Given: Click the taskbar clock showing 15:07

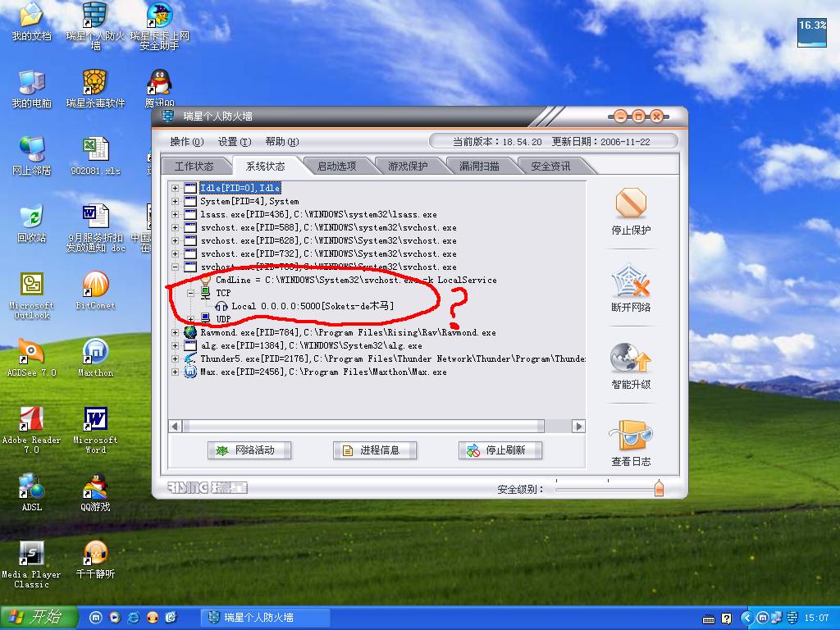Looking at the screenshot, I should pyautogui.click(x=816, y=618).
